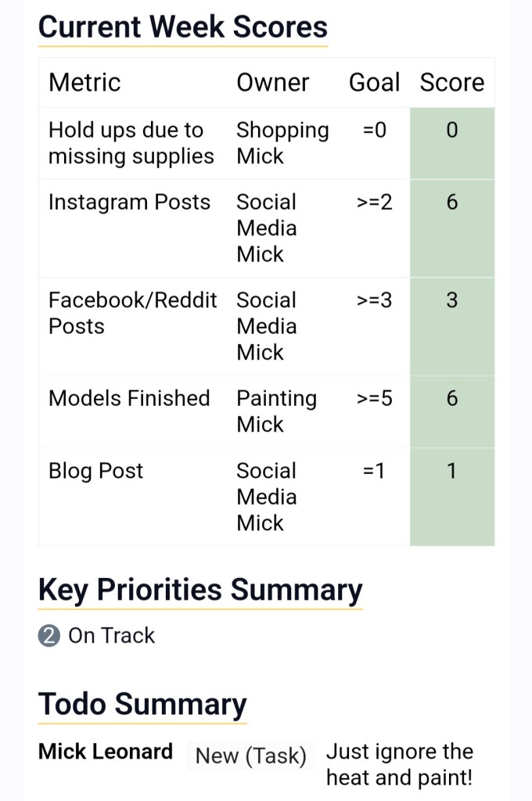Select the green score cell for Instagram Posts
The width and height of the screenshot is (532, 801).
(x=452, y=228)
